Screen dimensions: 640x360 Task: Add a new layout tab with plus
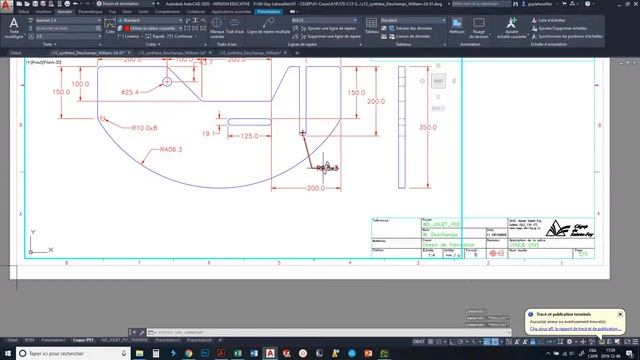click(220, 340)
